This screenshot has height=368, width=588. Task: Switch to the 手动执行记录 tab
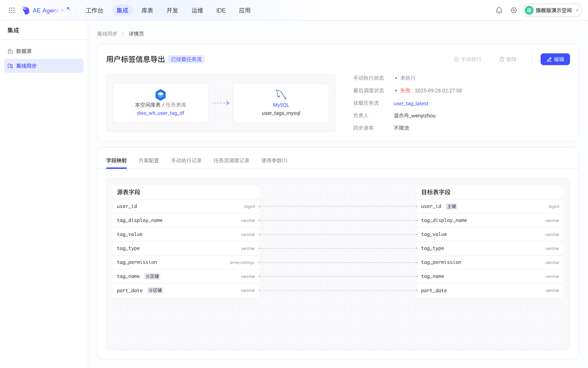186,160
